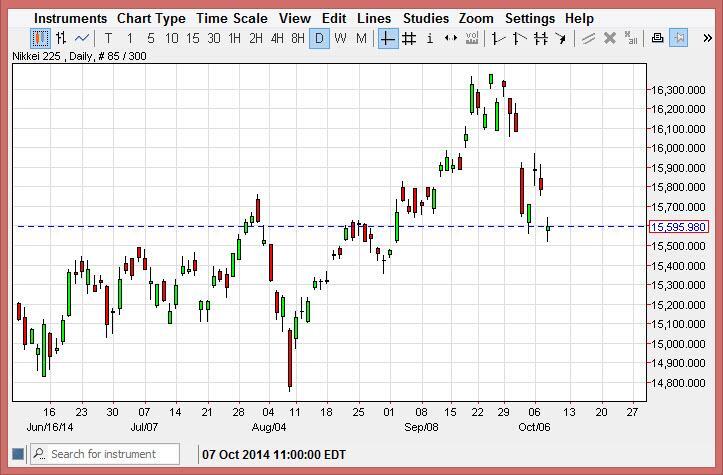Select the weekly W time scale button
The height and width of the screenshot is (475, 723).
coord(341,39)
